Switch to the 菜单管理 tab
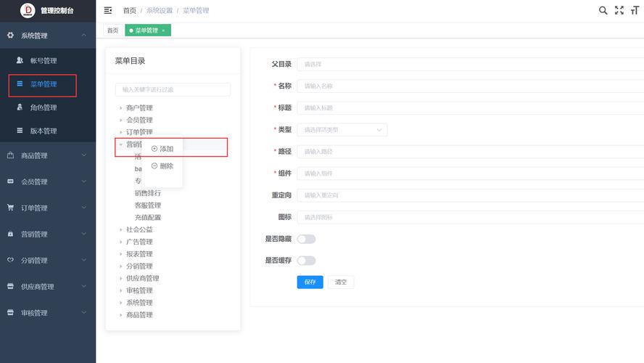The height and width of the screenshot is (363, 644). 147,30
